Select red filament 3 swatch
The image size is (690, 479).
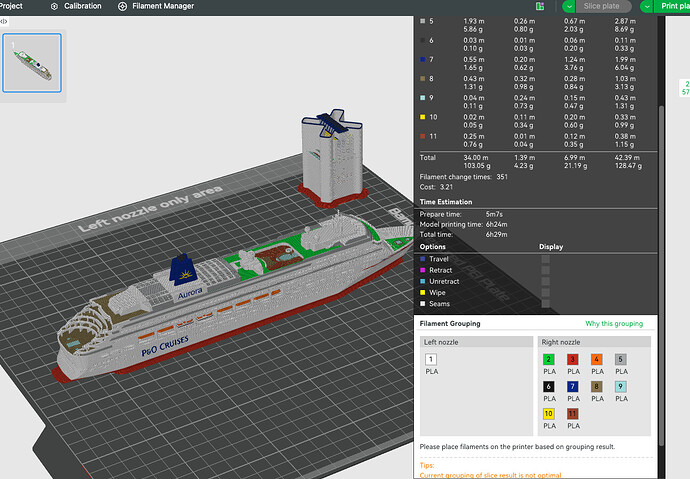pos(573,359)
